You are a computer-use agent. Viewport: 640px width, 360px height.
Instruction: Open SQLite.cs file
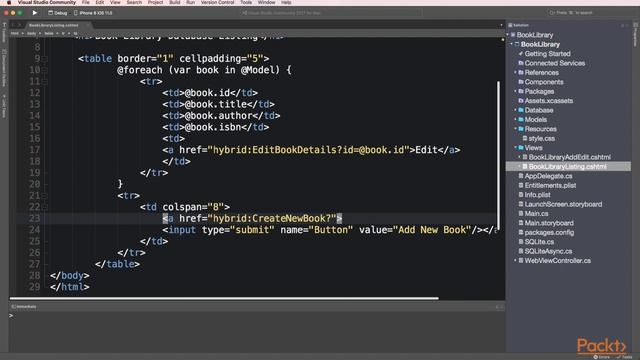pyautogui.click(x=539, y=242)
